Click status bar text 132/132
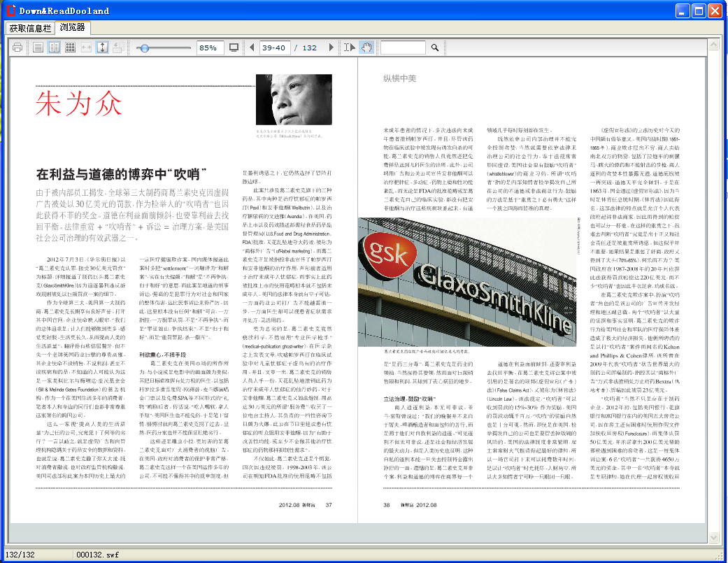The image size is (728, 563). pyautogui.click(x=20, y=555)
